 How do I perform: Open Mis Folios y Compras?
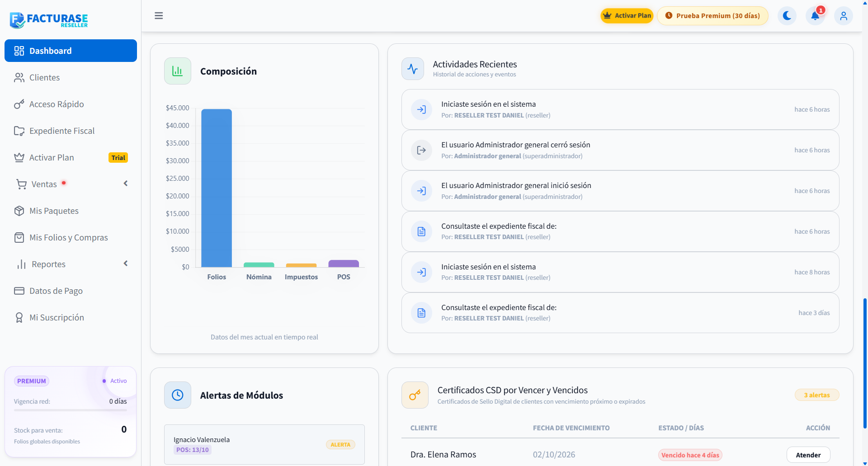pos(71,238)
